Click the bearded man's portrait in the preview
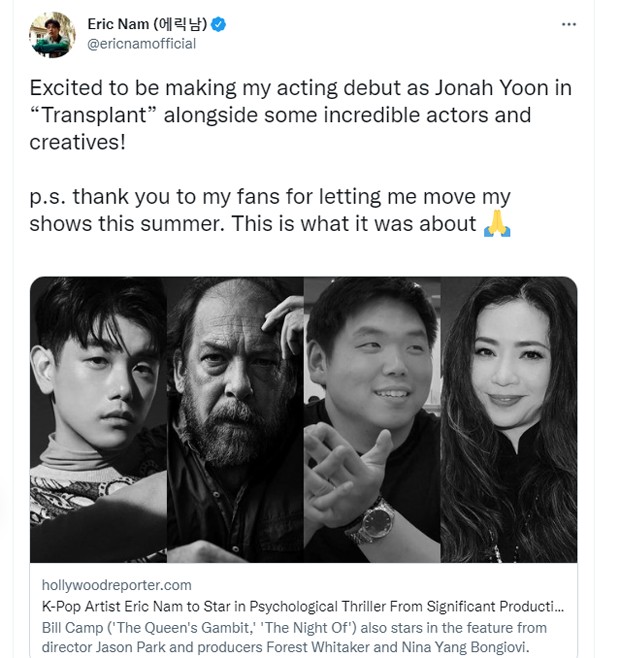Viewport: 620px width, 658px height. point(235,420)
